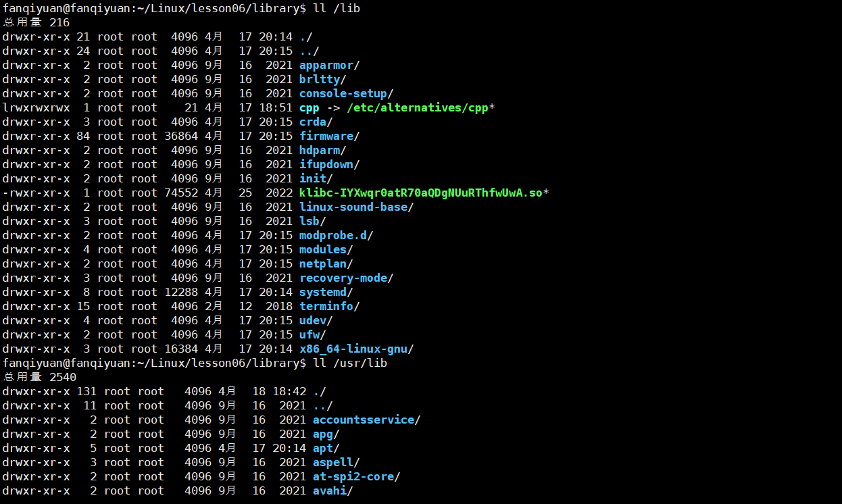842x504 pixels.
Task: Click the klibc shared object filename
Action: coord(420,193)
